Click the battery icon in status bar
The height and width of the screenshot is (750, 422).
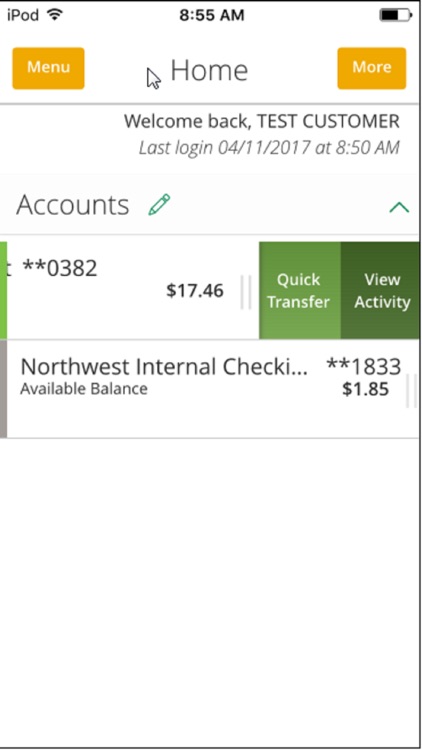[x=395, y=15]
